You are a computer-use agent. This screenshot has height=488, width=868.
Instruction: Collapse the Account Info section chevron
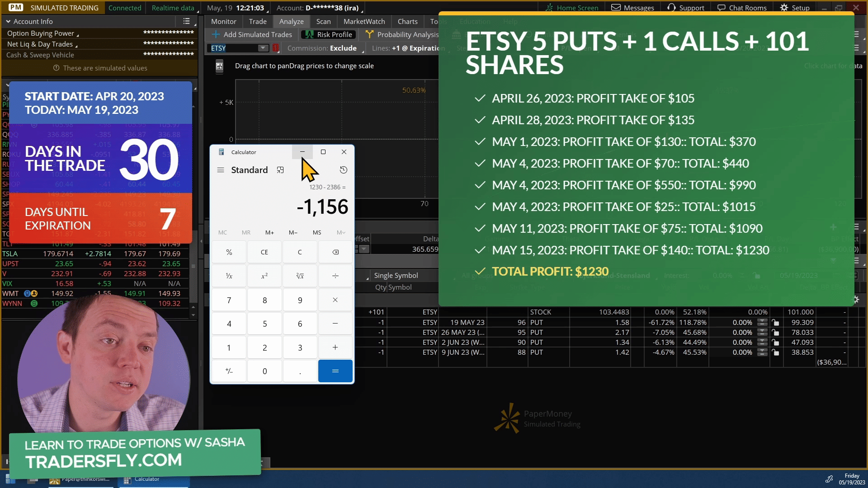point(8,21)
